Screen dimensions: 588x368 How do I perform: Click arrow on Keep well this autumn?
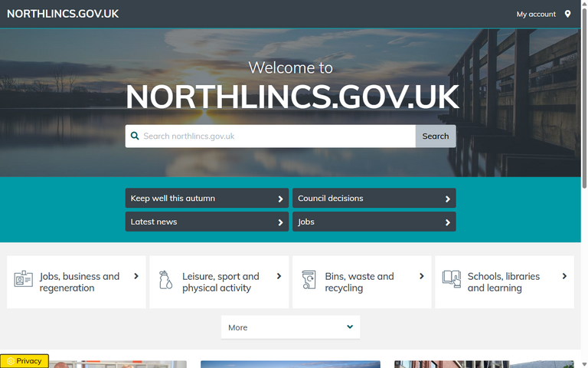coord(280,199)
